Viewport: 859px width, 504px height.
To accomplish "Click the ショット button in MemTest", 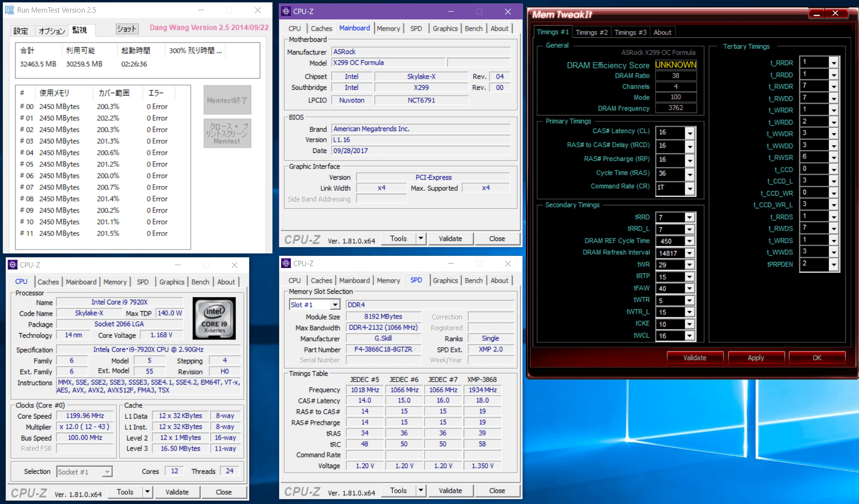I will click(127, 29).
